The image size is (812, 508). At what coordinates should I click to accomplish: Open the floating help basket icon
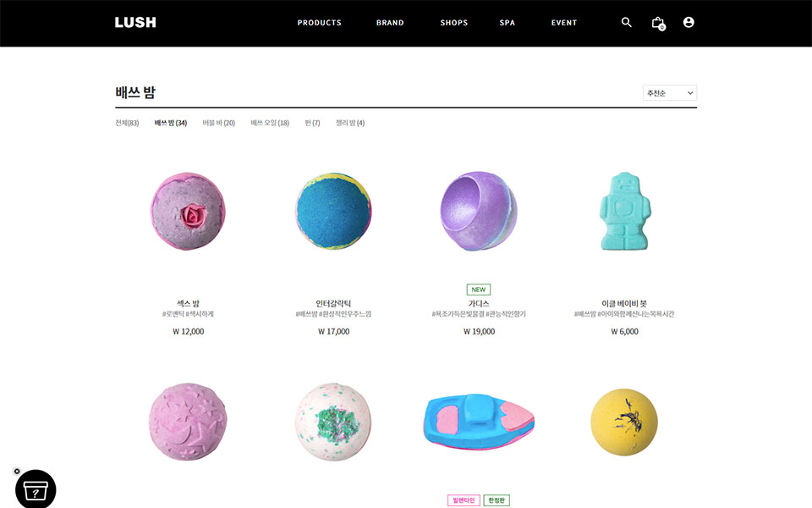pyautogui.click(x=36, y=490)
